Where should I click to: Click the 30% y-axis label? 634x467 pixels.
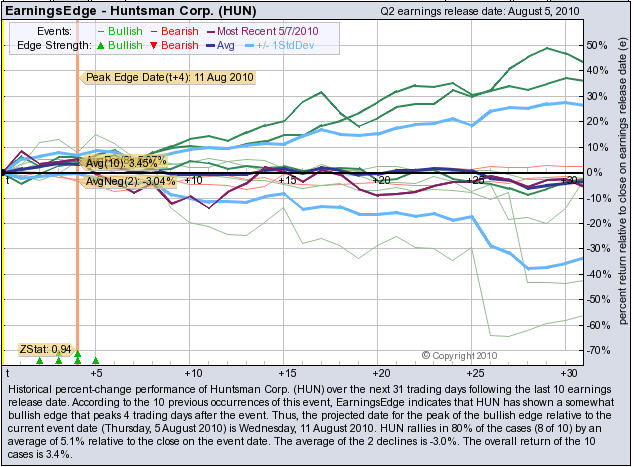click(x=597, y=96)
